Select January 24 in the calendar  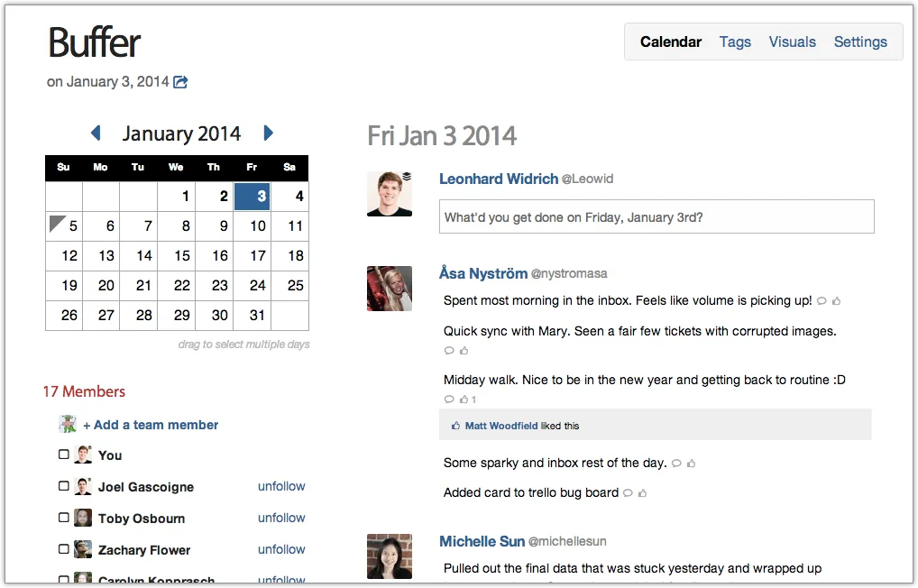tap(252, 286)
